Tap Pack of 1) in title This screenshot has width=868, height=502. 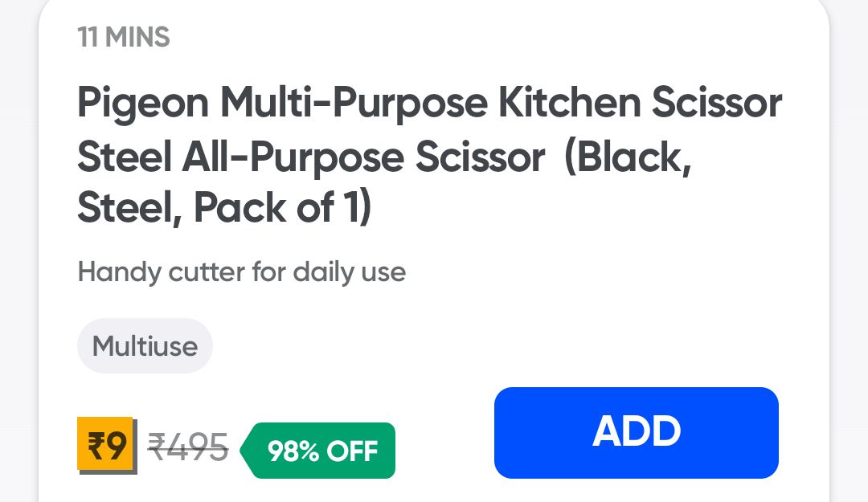tap(281, 208)
